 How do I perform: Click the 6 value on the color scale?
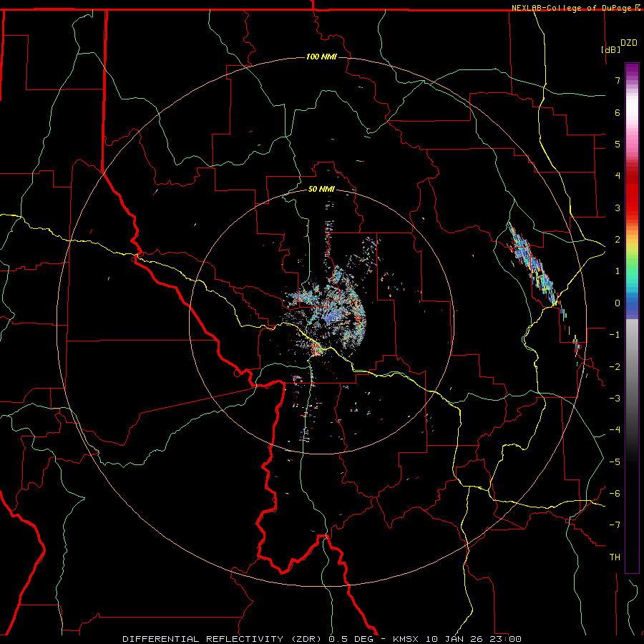[618, 112]
